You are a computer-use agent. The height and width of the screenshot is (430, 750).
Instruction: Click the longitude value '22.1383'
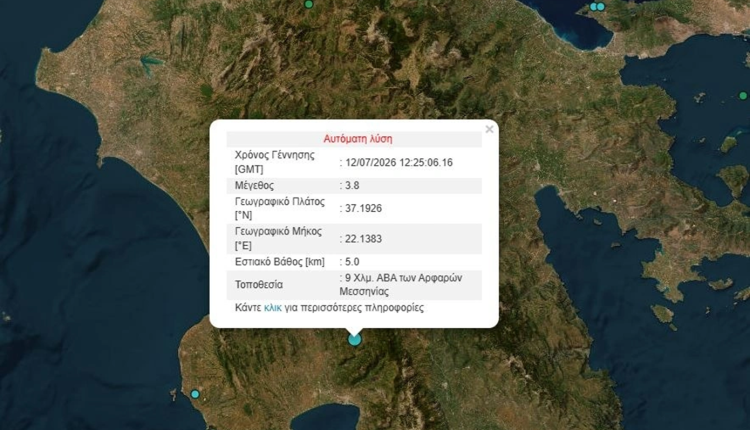[x=364, y=239]
